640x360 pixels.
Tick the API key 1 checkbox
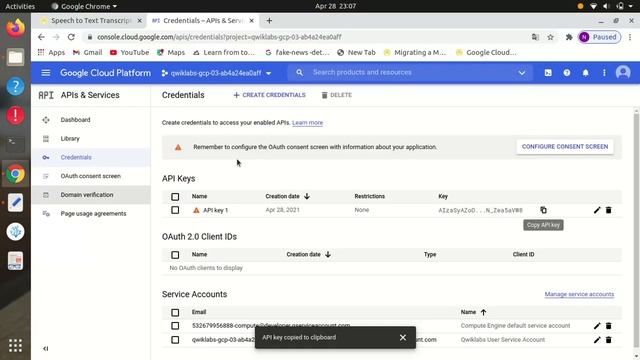coord(175,210)
